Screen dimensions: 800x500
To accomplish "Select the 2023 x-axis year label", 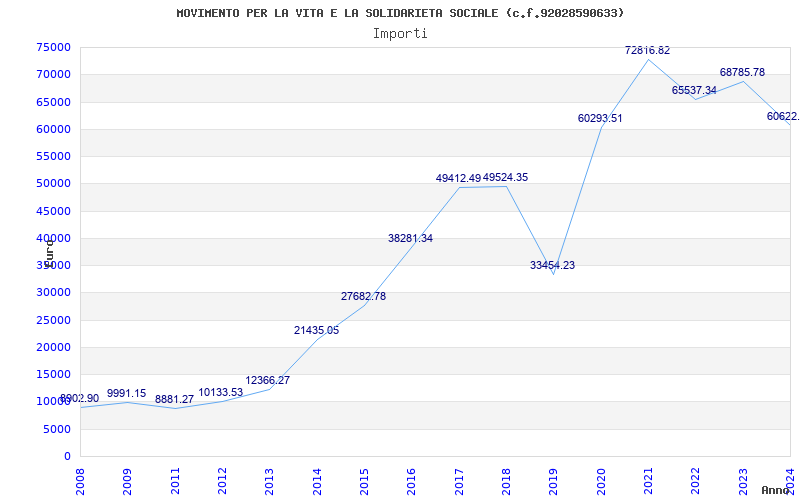I will click(743, 482).
